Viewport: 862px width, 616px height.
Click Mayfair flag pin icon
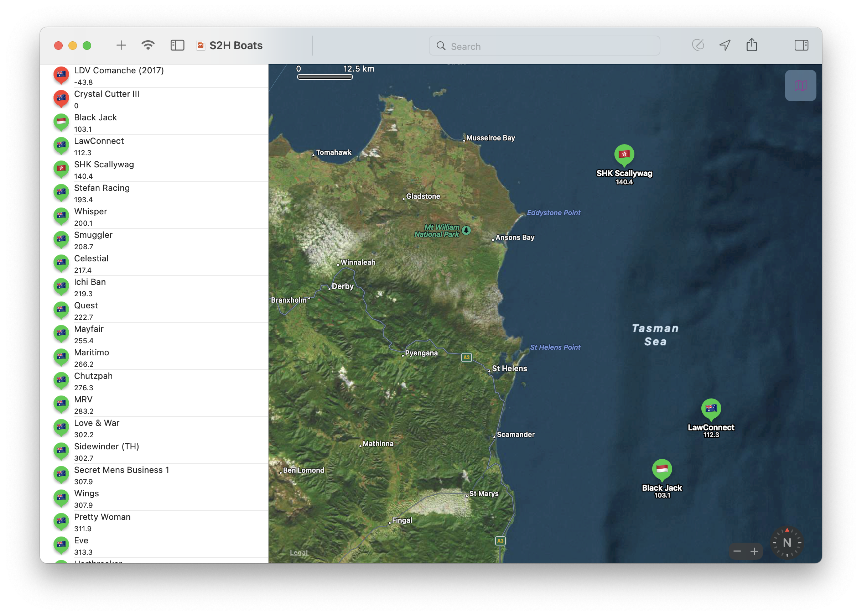point(61,334)
